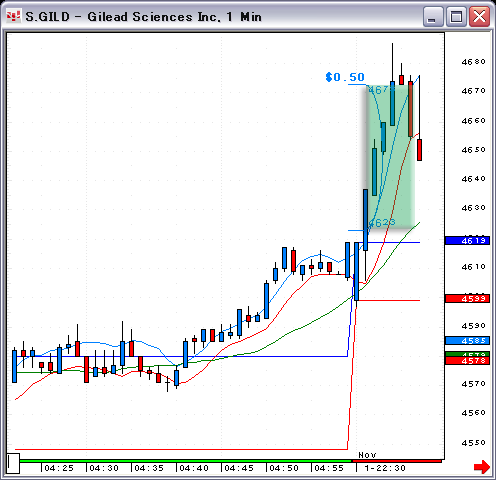Click the 04:40 time axis label
Screen dimensions: 496x480
point(194,468)
